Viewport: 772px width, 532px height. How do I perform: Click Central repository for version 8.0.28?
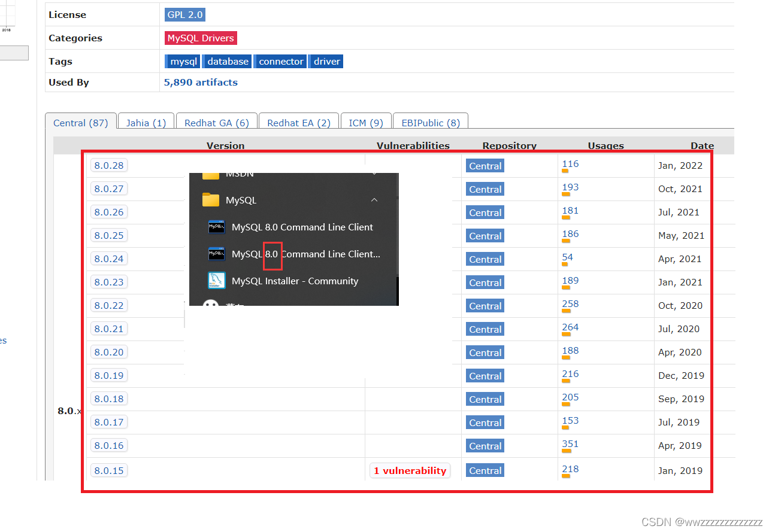pos(485,166)
